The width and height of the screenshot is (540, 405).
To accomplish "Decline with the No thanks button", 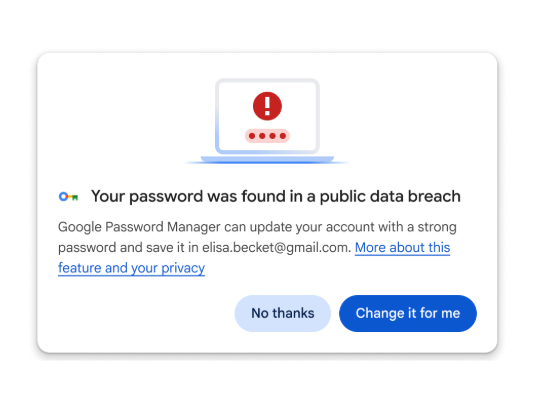I will [283, 313].
